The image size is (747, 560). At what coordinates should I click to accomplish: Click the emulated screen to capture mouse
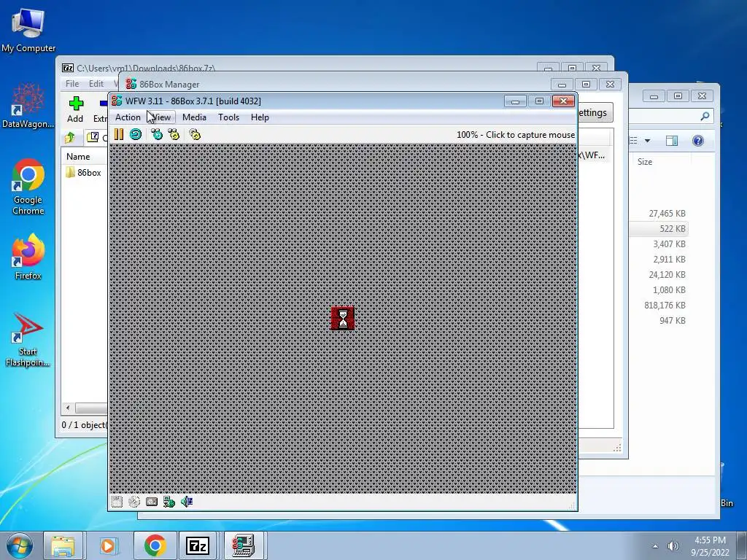[x=343, y=318]
